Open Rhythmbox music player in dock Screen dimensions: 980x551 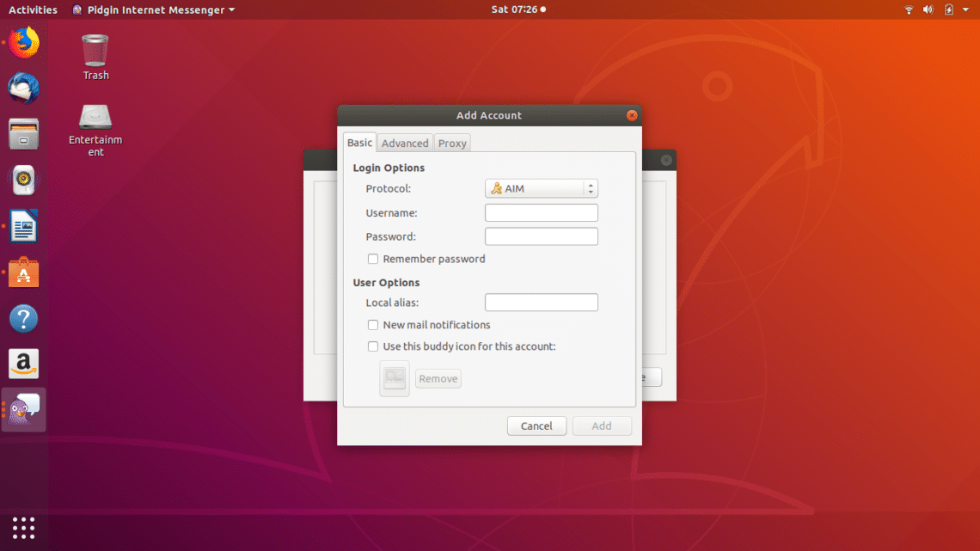24,181
